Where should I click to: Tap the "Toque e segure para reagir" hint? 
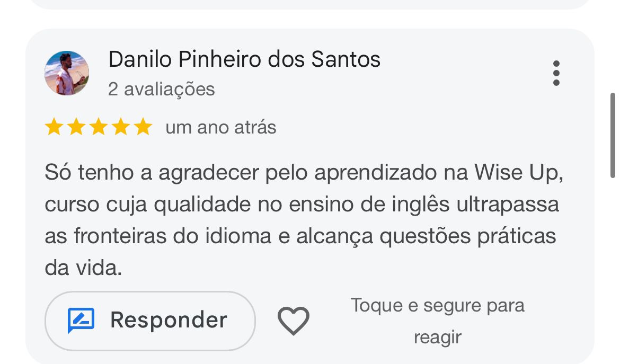(x=437, y=321)
